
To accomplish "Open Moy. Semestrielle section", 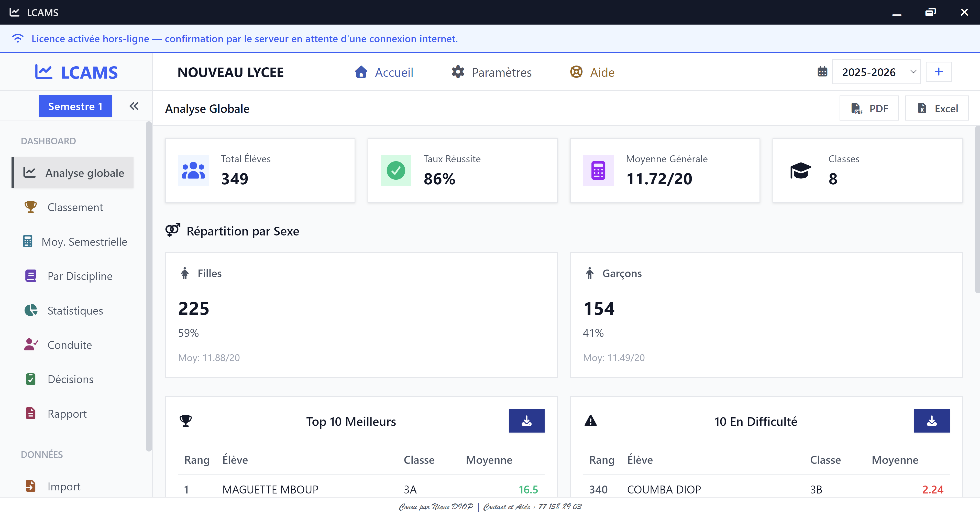I will click(x=73, y=241).
